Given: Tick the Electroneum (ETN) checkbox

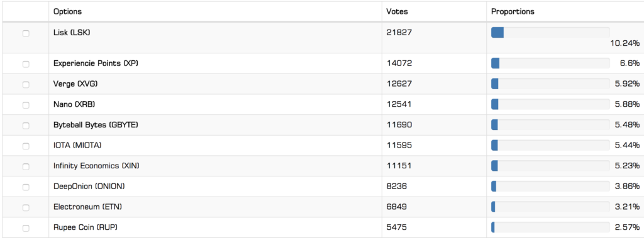Looking at the screenshot, I should click(25, 208).
